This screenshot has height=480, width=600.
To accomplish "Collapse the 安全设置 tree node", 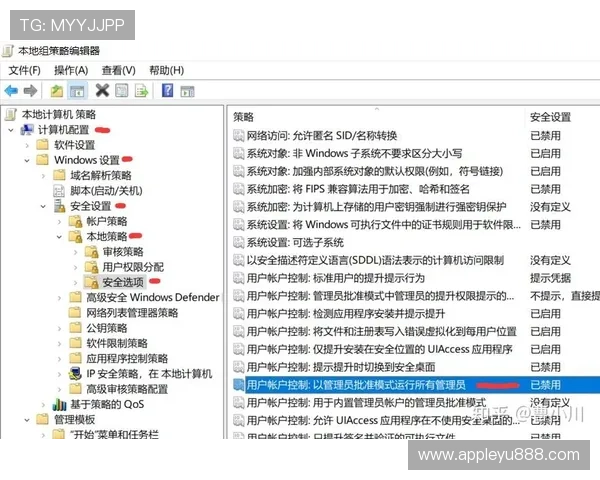I will [x=43, y=206].
